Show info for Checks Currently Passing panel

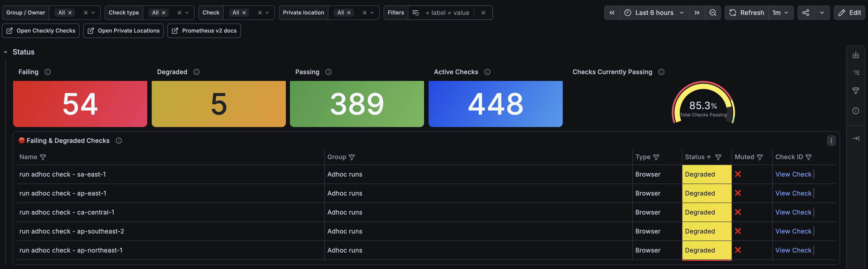pyautogui.click(x=661, y=72)
